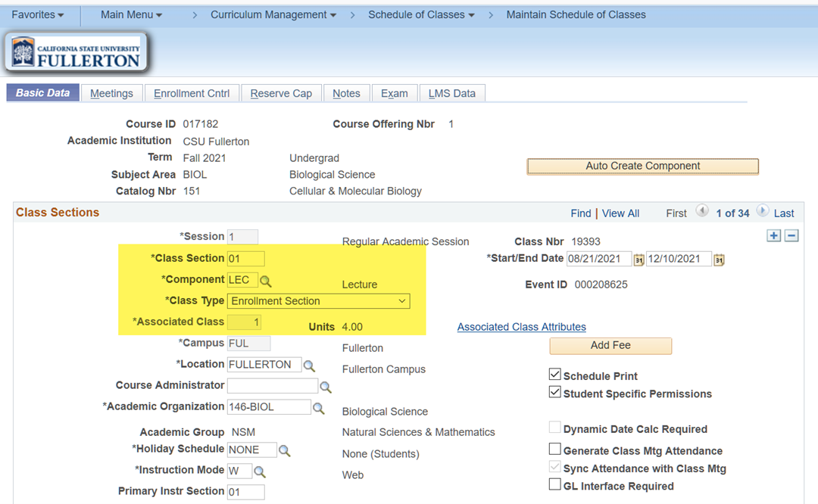Expand the Schedule of Classes breadcrumb menu
Screen dimensions: 818x504
pos(422,14)
